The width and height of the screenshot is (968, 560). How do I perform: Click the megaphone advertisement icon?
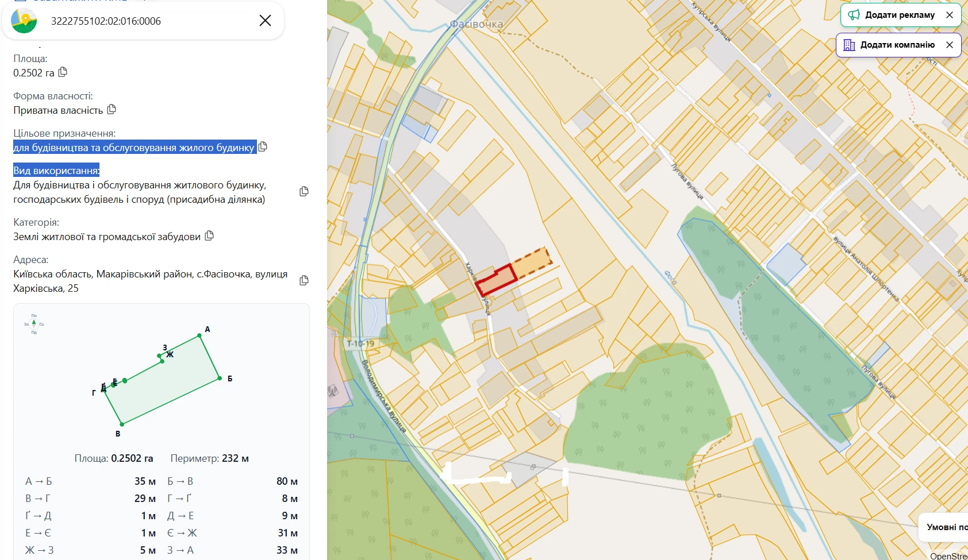click(854, 15)
